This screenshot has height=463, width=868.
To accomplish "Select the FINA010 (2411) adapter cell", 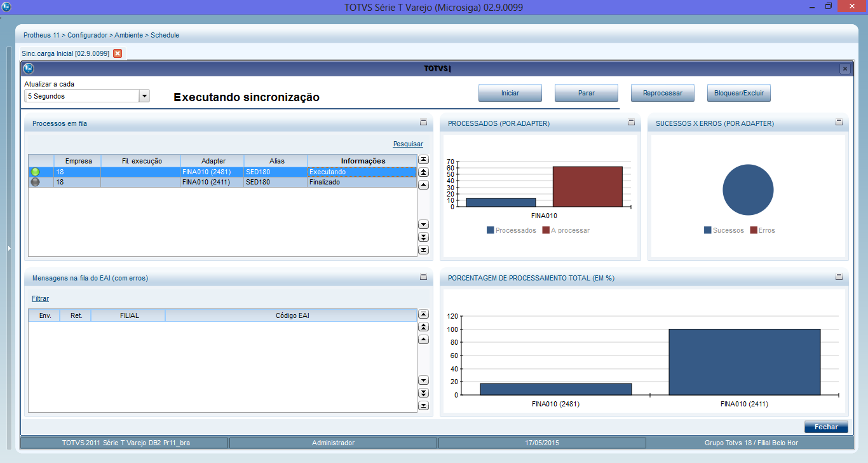I will pos(212,182).
